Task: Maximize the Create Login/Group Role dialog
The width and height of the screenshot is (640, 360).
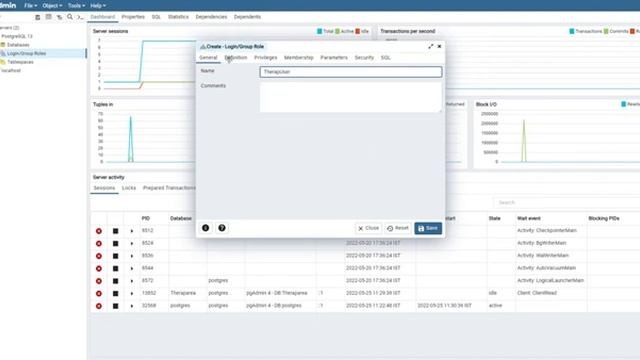Action: 431,47
